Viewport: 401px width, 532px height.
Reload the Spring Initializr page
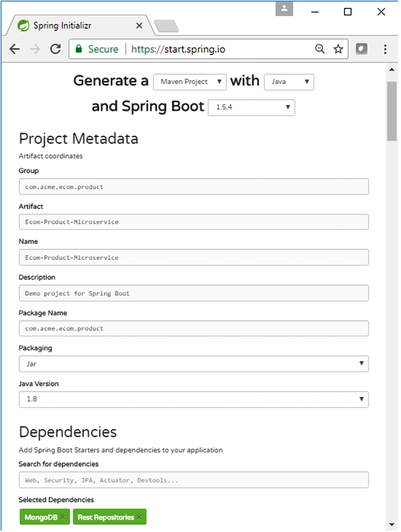coord(56,49)
